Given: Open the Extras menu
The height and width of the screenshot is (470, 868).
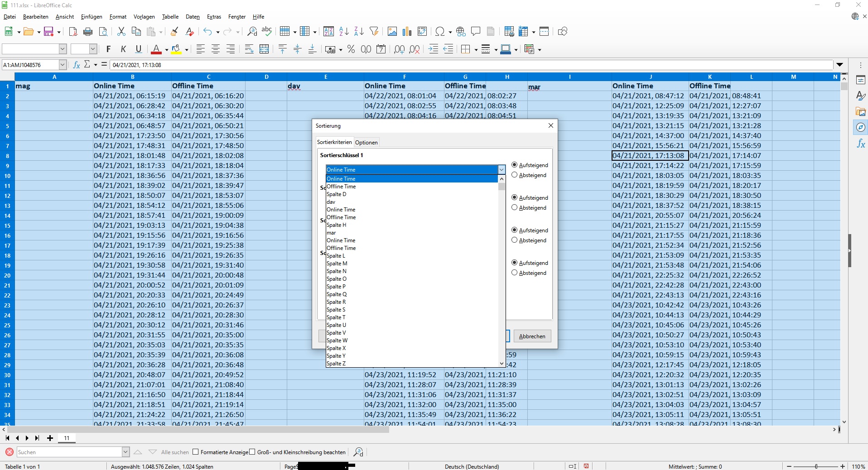Looking at the screenshot, I should point(214,17).
